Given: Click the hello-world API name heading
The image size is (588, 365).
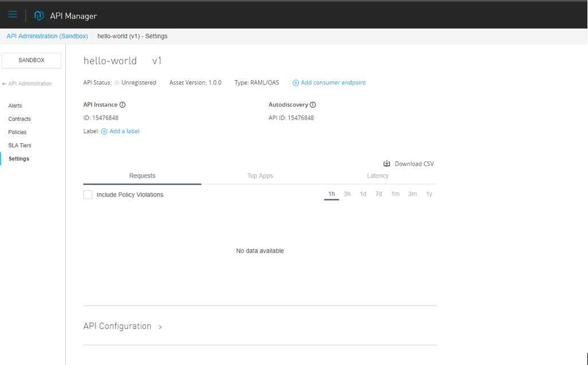Looking at the screenshot, I should tap(110, 61).
